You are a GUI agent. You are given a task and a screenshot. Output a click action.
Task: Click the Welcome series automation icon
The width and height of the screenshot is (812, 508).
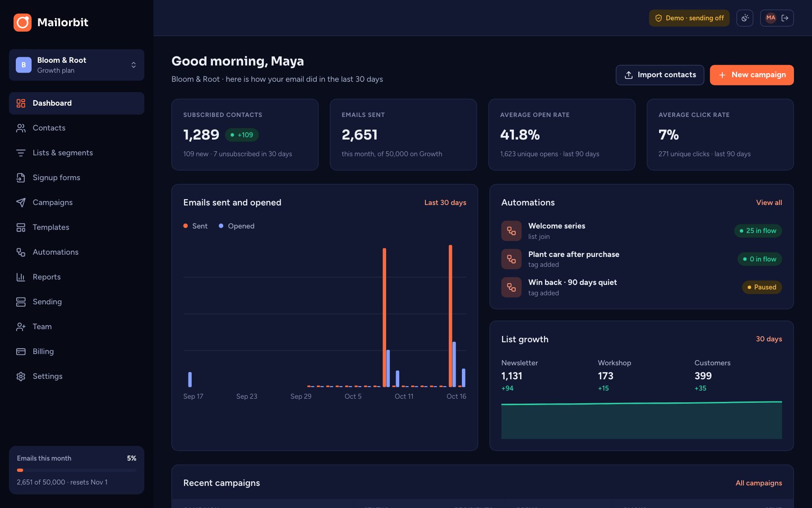pyautogui.click(x=511, y=231)
